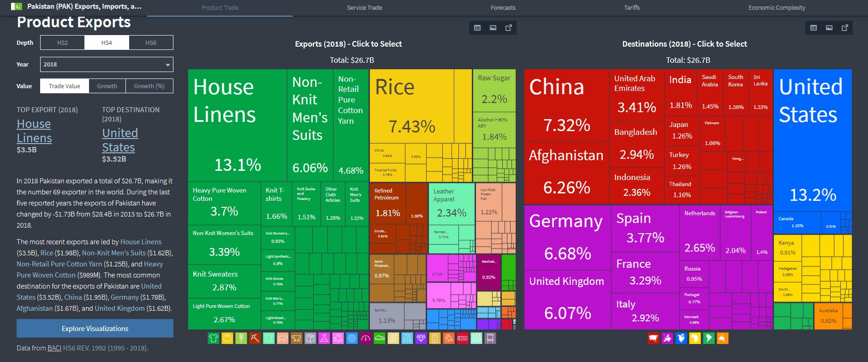868x362 pixels.
Task: Switch to the Product Trade tab
Action: point(220,7)
